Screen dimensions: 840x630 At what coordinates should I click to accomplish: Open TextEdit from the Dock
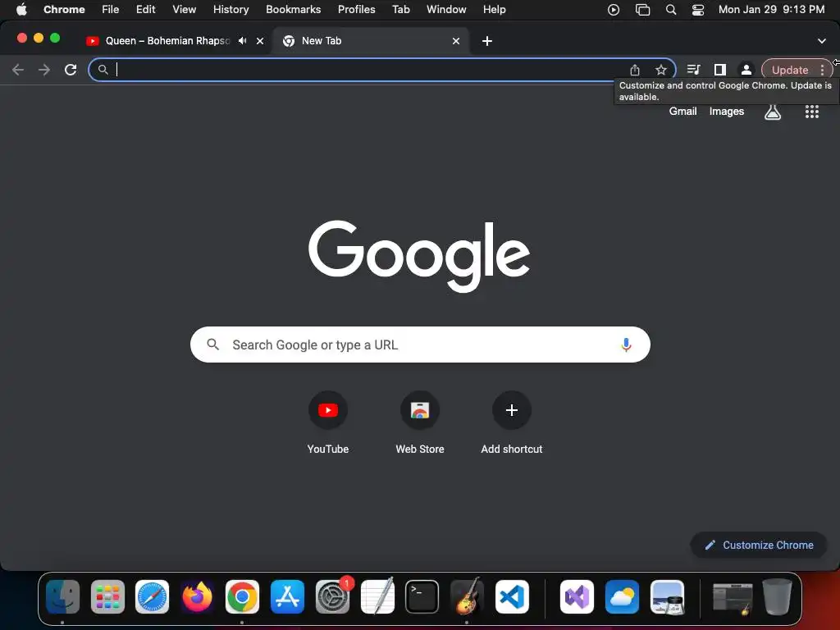coord(377,596)
